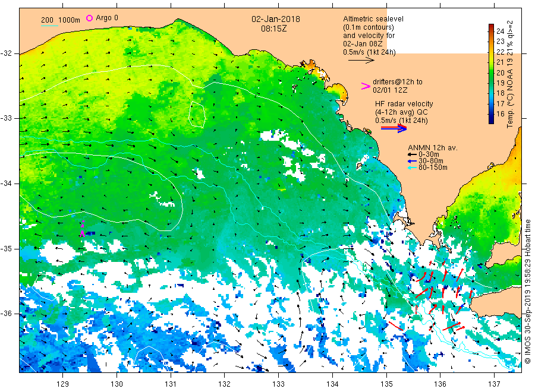Image resolution: width=535 pixels, height=392 pixels.
Task: Click the magenta Argo 0 circle marker
Action: click(x=89, y=18)
